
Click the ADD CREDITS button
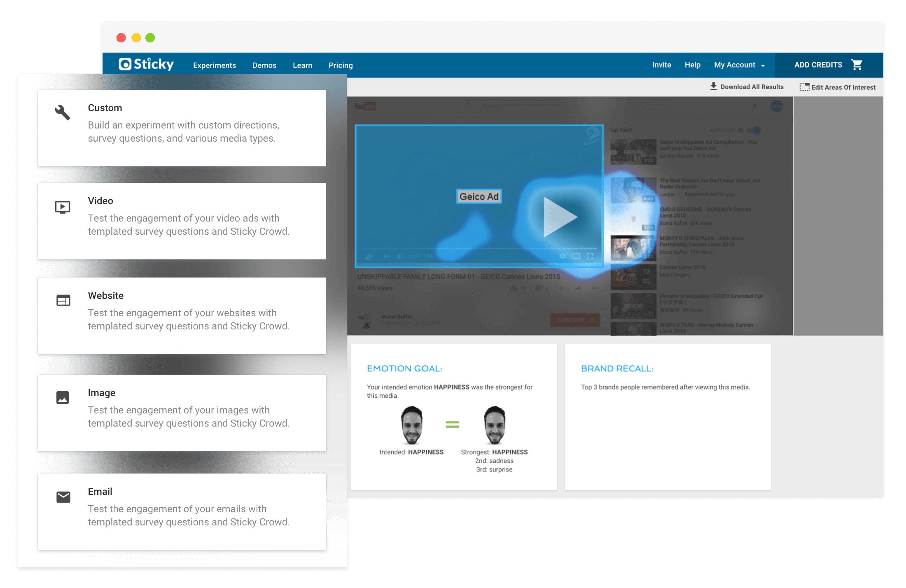[x=818, y=65]
